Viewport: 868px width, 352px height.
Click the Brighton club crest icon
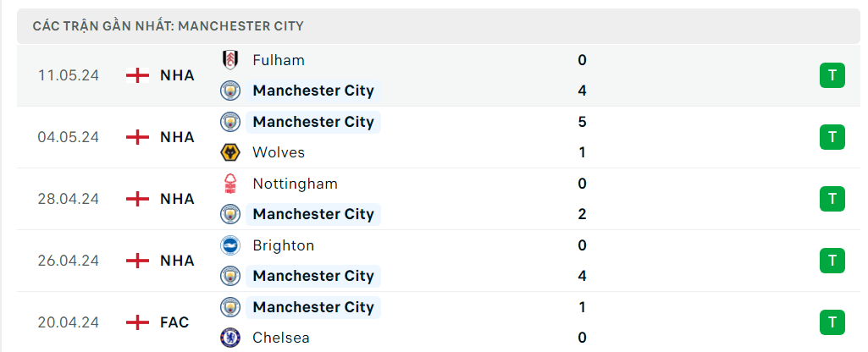229,245
